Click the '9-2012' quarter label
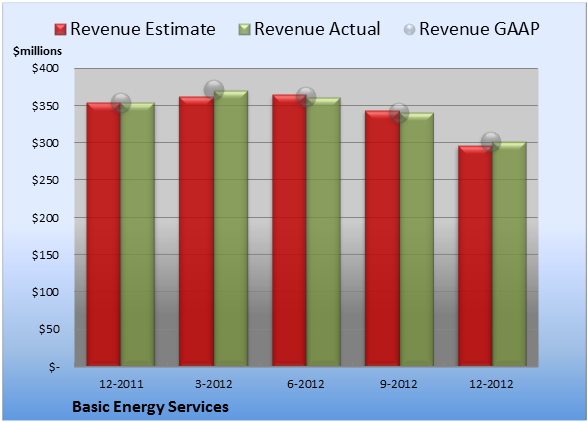 point(398,384)
